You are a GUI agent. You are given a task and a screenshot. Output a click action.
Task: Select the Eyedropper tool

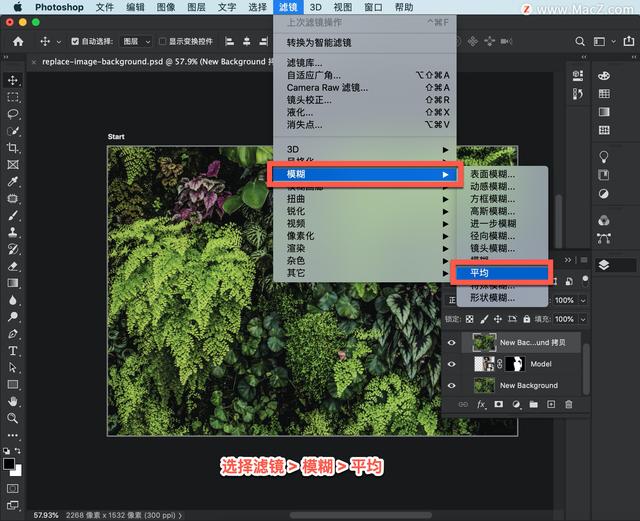click(x=13, y=182)
